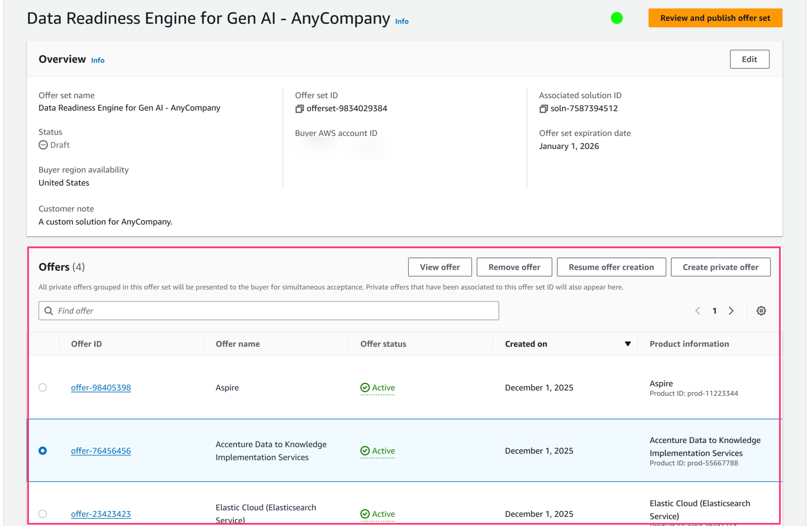Go to next page of offers

(731, 311)
